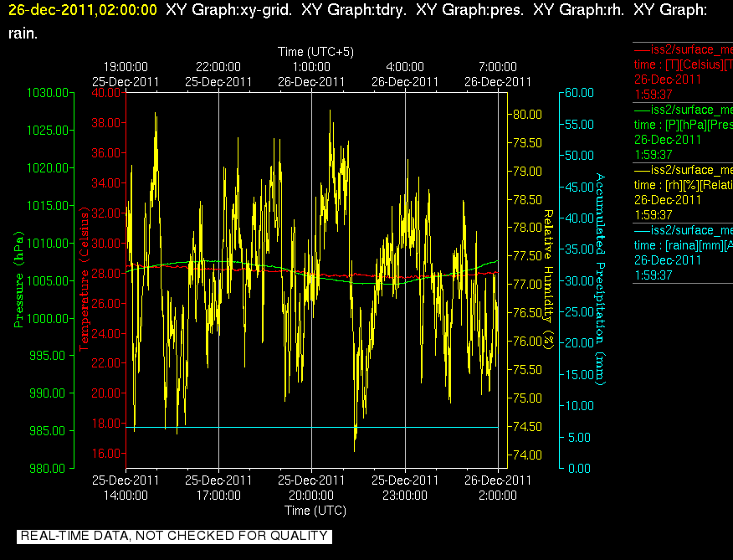Click the 'Time (UTC)' bottom axis label
Viewport: 733px width, 560px height.
pyautogui.click(x=315, y=511)
